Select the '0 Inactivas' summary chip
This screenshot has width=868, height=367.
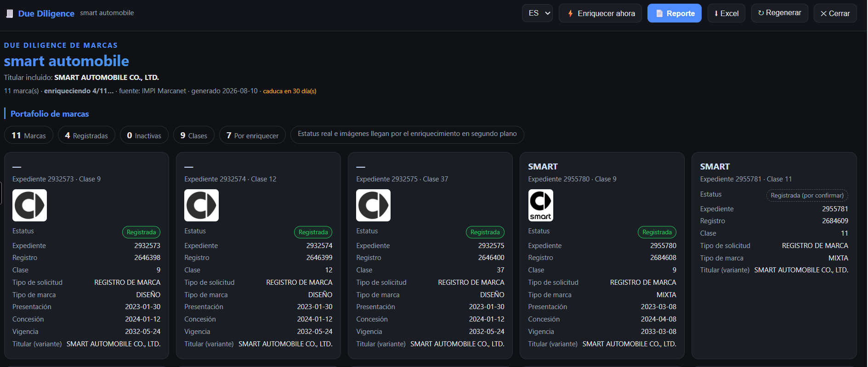point(144,136)
